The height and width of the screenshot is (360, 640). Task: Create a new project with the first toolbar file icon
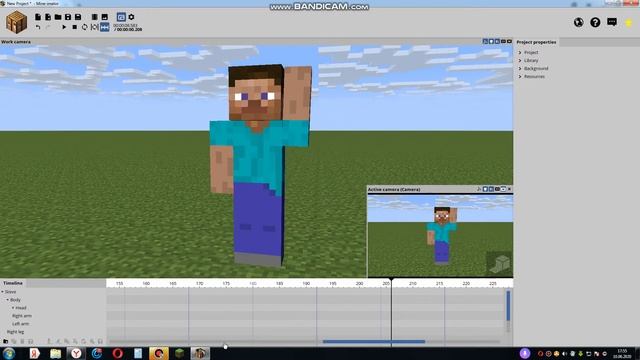(38, 17)
